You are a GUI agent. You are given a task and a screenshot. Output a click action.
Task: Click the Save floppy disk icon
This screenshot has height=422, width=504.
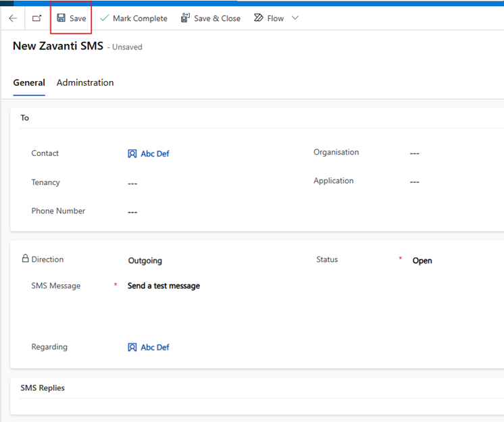pyautogui.click(x=61, y=18)
